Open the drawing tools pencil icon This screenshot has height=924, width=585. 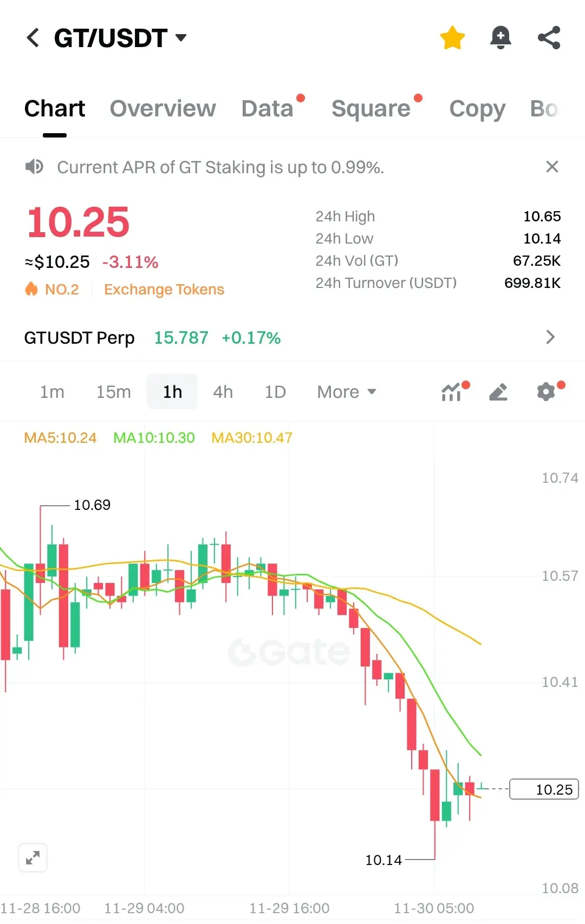point(498,391)
